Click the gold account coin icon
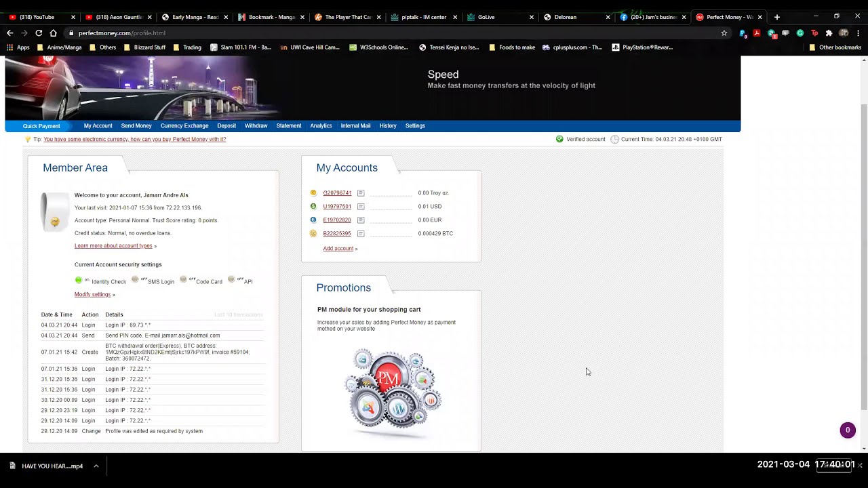This screenshot has width=868, height=488. pyautogui.click(x=313, y=192)
